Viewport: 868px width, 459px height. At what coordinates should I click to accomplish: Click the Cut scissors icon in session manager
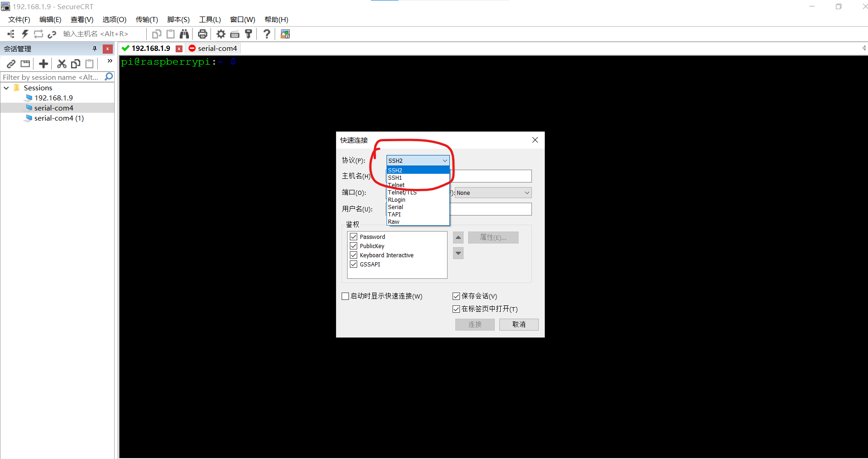coord(62,64)
